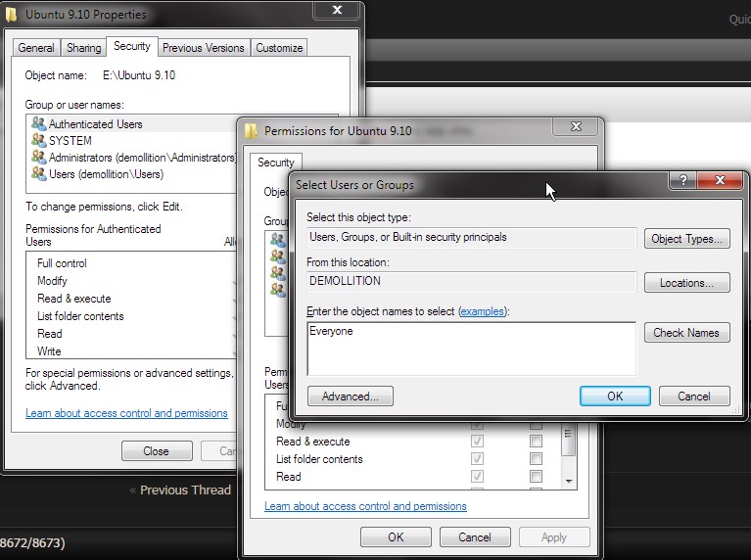Click the permissions list scroll down arrow

tap(569, 481)
